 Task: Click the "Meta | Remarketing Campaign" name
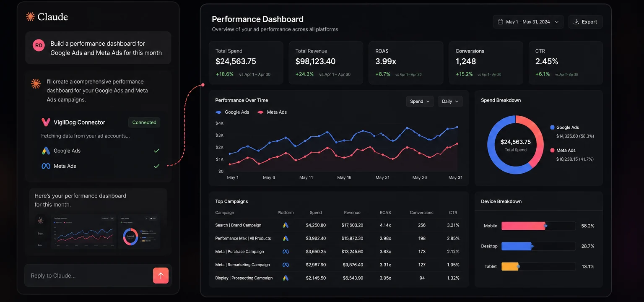242,265
